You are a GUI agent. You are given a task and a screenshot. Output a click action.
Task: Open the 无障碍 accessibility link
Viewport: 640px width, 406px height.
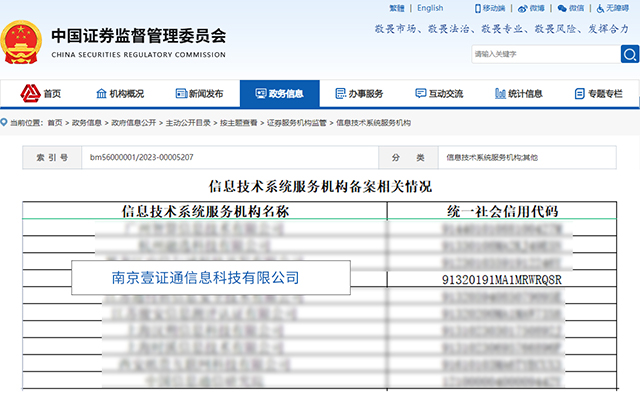(x=617, y=8)
